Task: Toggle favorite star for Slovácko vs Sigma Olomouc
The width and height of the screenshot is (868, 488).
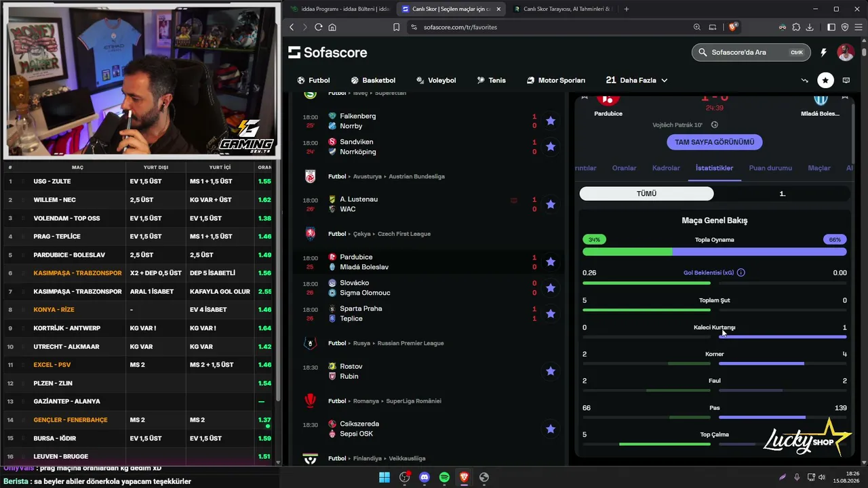Action: click(551, 288)
